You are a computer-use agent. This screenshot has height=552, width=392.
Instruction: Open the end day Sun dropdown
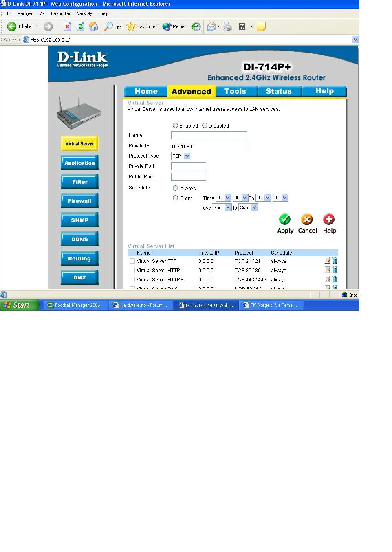248,207
